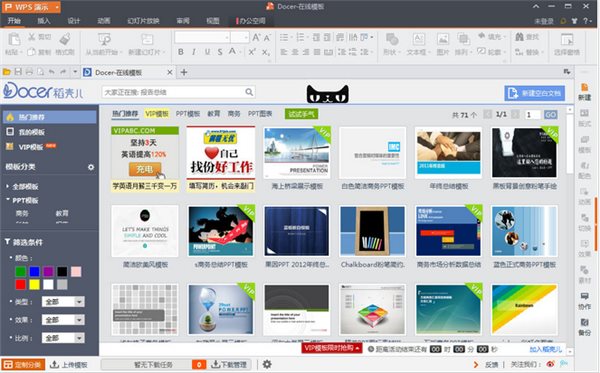Image resolution: width=600 pixels, height=373 pixels.
Task: Select the blue color filter swatch
Action: (34, 272)
